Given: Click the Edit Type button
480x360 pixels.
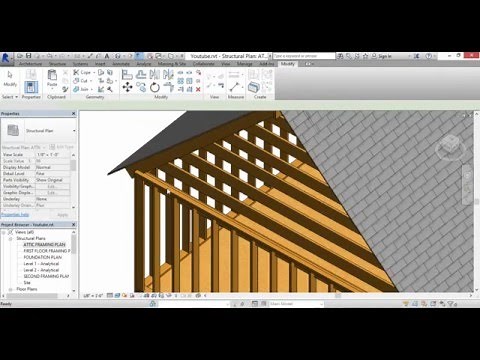Looking at the screenshot, I should tap(62, 147).
